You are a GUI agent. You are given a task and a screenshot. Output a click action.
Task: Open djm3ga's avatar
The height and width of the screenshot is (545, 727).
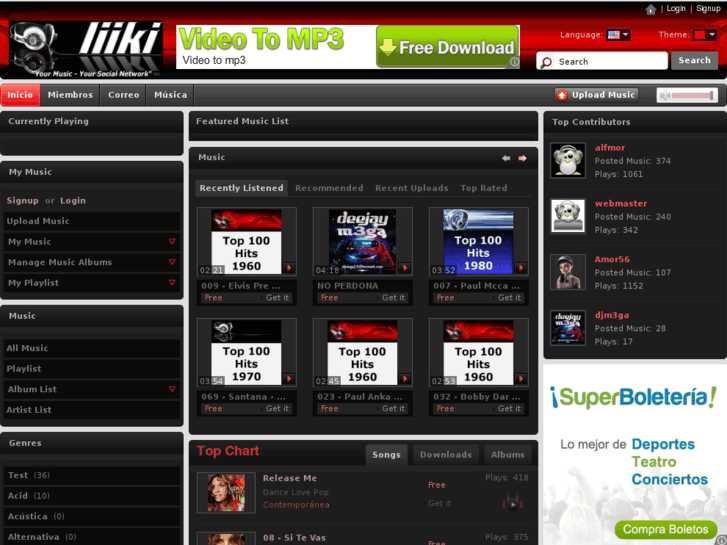click(x=568, y=328)
